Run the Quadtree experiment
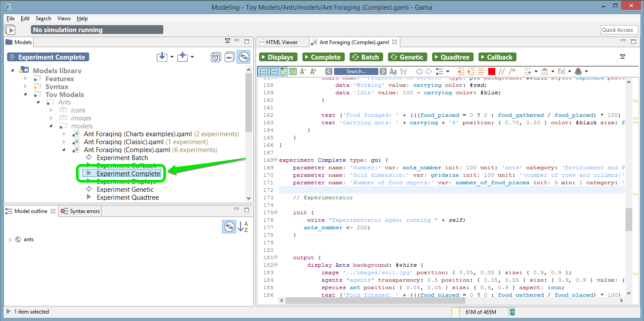Image resolution: width=644 pixels, height=321 pixels. pos(452,57)
